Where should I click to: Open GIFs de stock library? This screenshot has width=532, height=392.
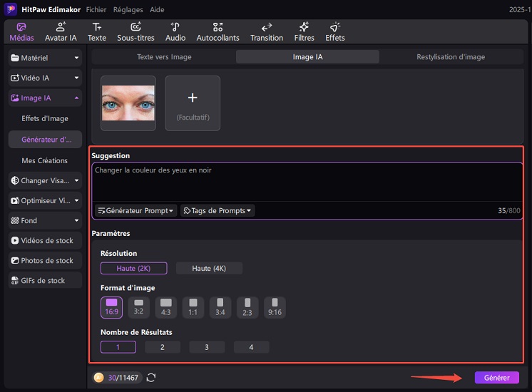tap(45, 280)
